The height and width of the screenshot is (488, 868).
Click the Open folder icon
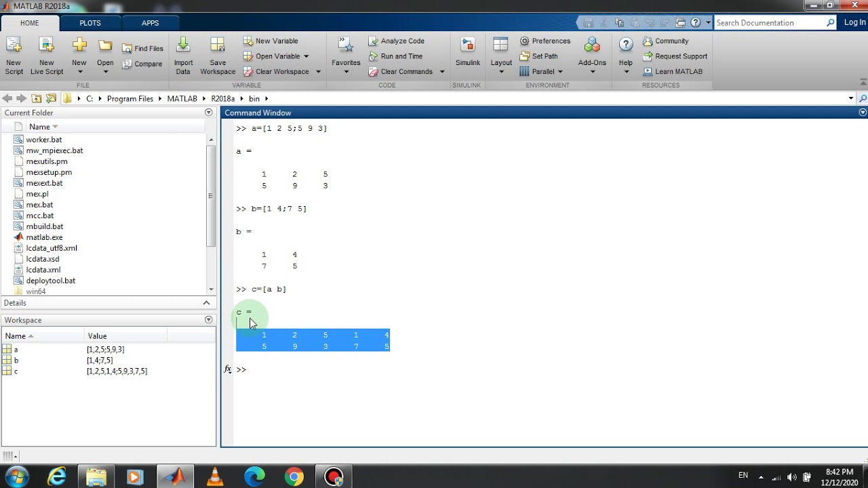[x=105, y=46]
